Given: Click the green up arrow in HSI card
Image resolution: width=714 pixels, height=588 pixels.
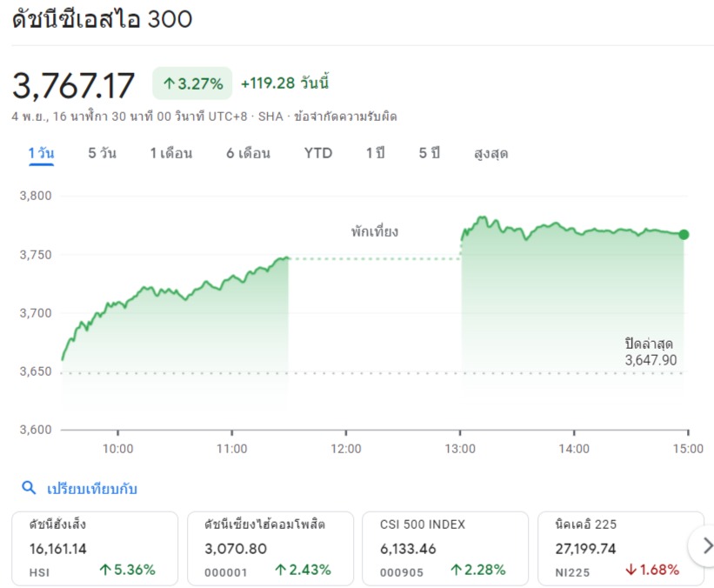Looking at the screenshot, I should point(105,570).
